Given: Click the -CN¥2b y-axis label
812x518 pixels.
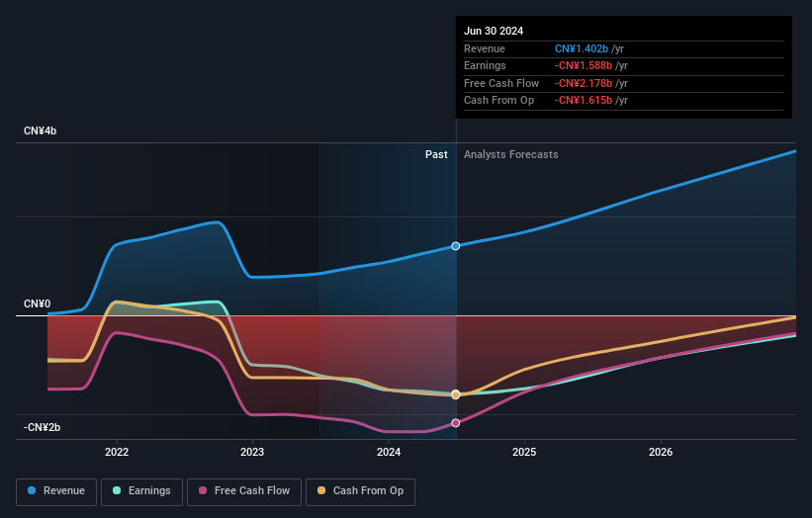Looking at the screenshot, I should 42,427.
